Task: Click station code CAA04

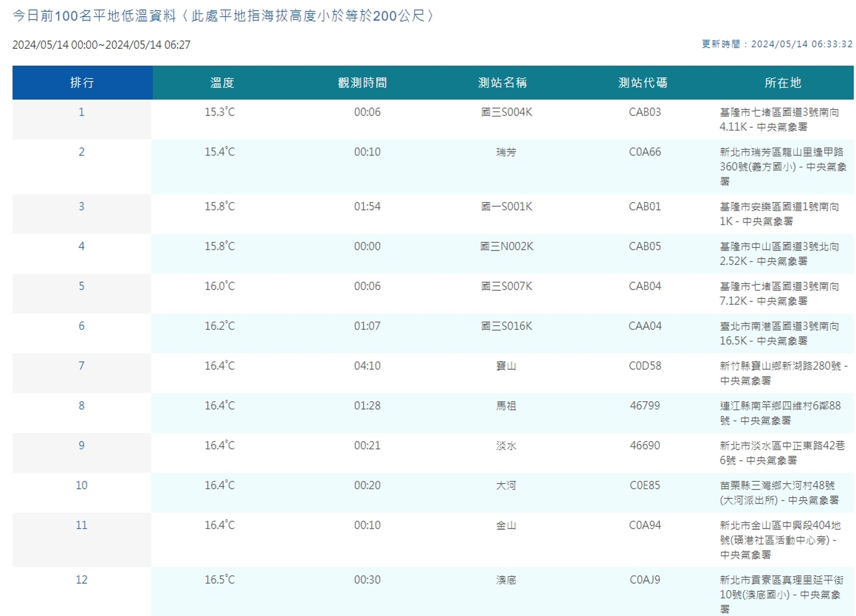Action: pos(644,326)
